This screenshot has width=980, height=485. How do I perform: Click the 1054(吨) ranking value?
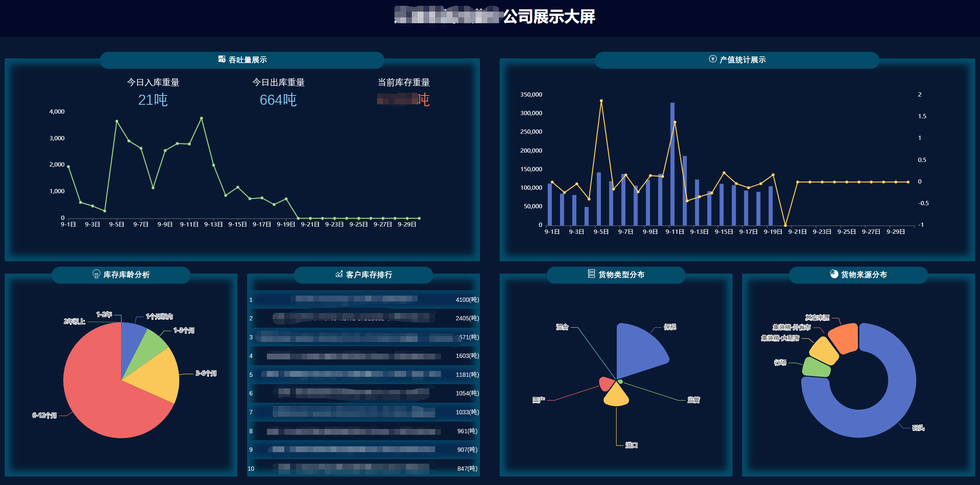coord(467,393)
